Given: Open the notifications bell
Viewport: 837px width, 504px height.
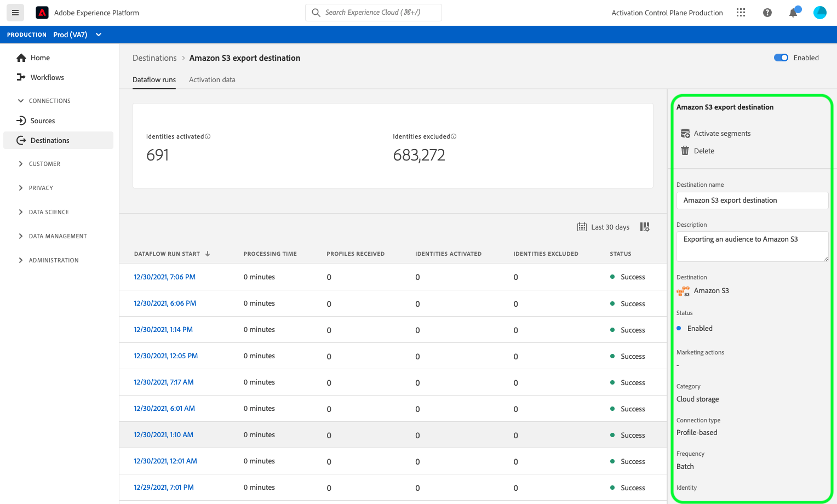Looking at the screenshot, I should 793,13.
